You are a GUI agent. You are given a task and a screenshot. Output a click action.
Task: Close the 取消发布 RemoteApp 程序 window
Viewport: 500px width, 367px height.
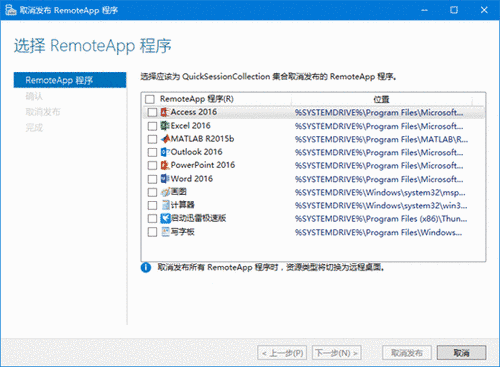coord(484,10)
